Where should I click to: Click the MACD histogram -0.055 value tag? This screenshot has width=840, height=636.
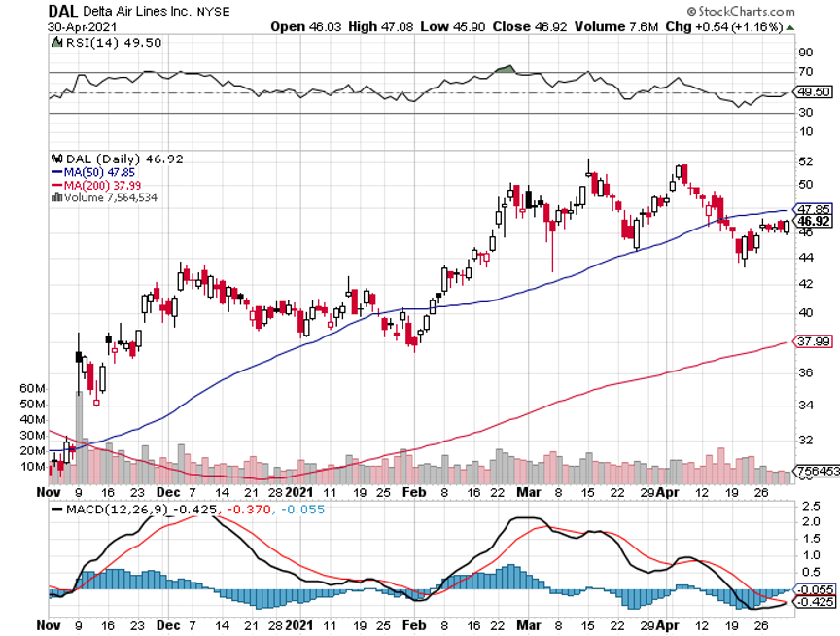[815, 590]
